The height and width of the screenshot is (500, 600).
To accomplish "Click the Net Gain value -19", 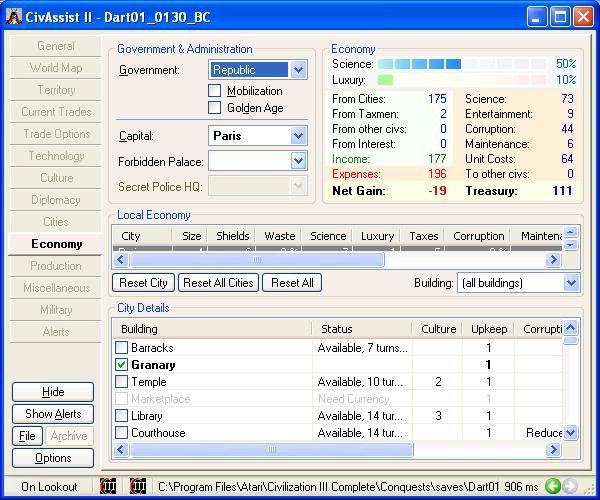I will tap(437, 191).
